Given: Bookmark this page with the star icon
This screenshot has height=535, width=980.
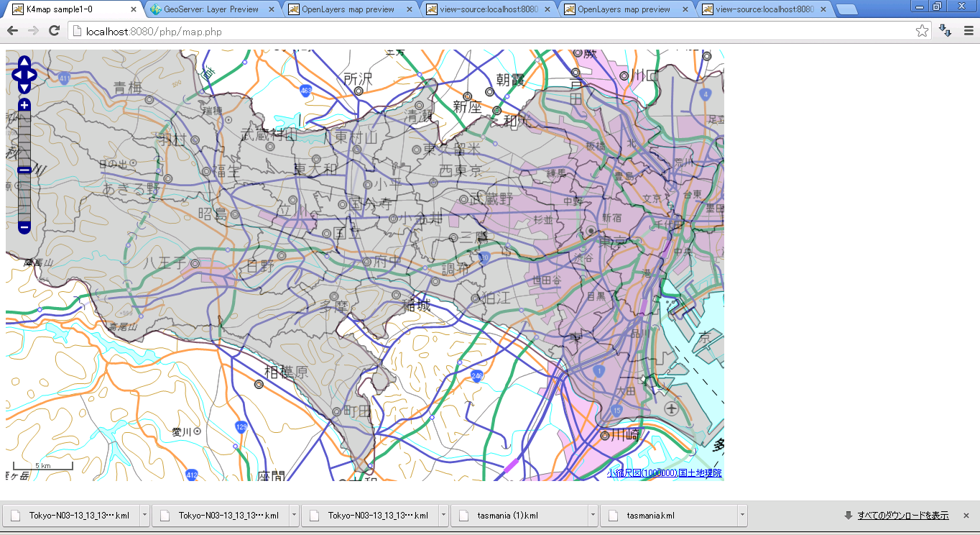Looking at the screenshot, I should 922,31.
